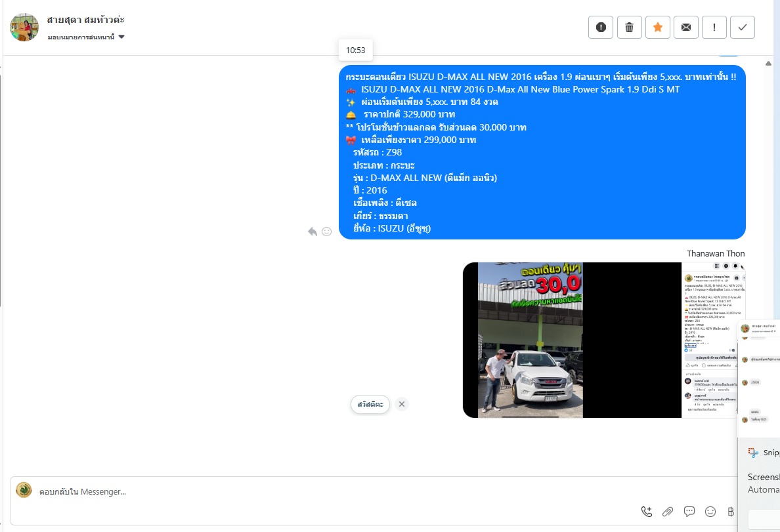Open the contact profile picture
Screen dimensions: 780x532
(x=24, y=28)
